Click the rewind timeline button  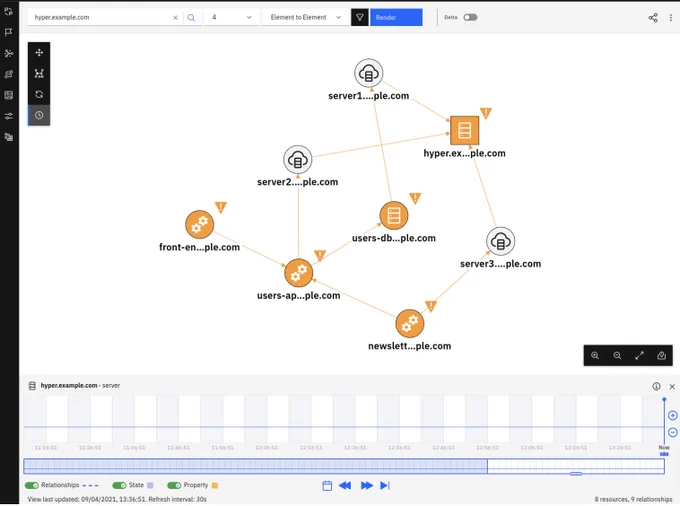pyautogui.click(x=345, y=486)
